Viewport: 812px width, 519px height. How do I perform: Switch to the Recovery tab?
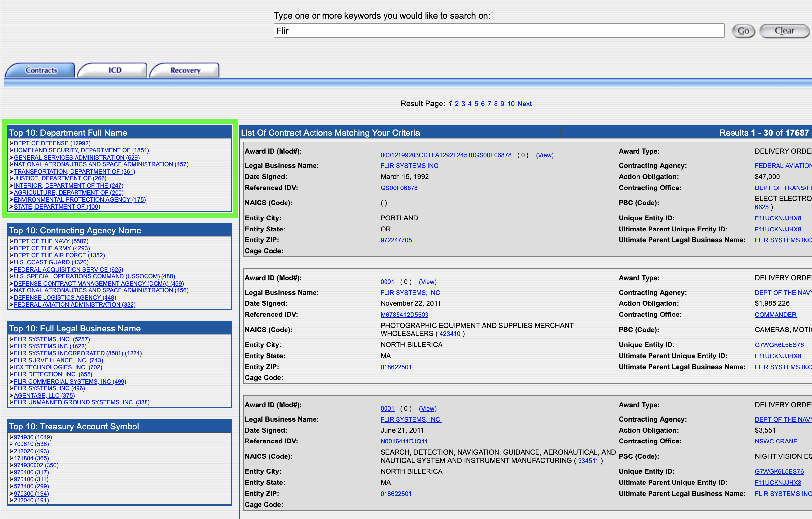[185, 70]
